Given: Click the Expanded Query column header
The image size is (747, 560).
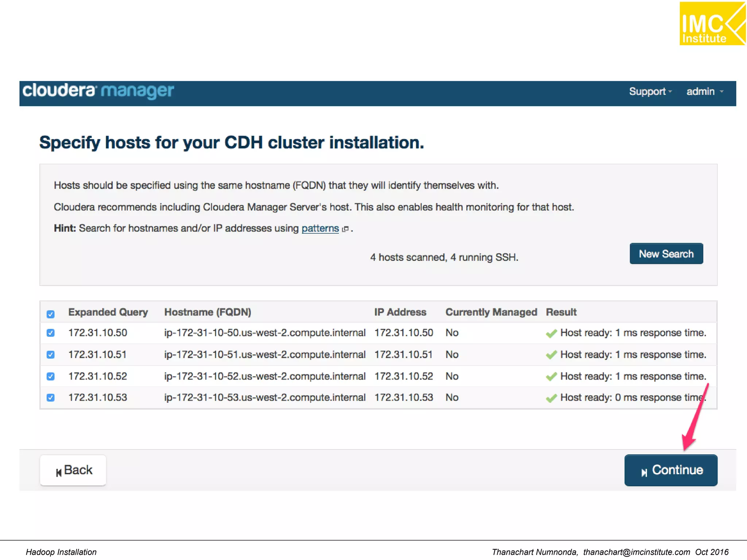Looking at the screenshot, I should tap(108, 312).
